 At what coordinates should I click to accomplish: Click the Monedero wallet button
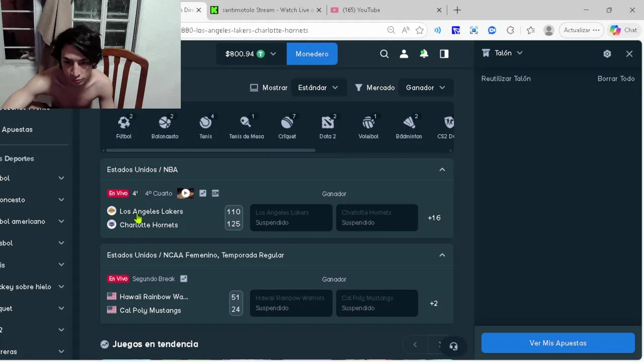coord(312,54)
